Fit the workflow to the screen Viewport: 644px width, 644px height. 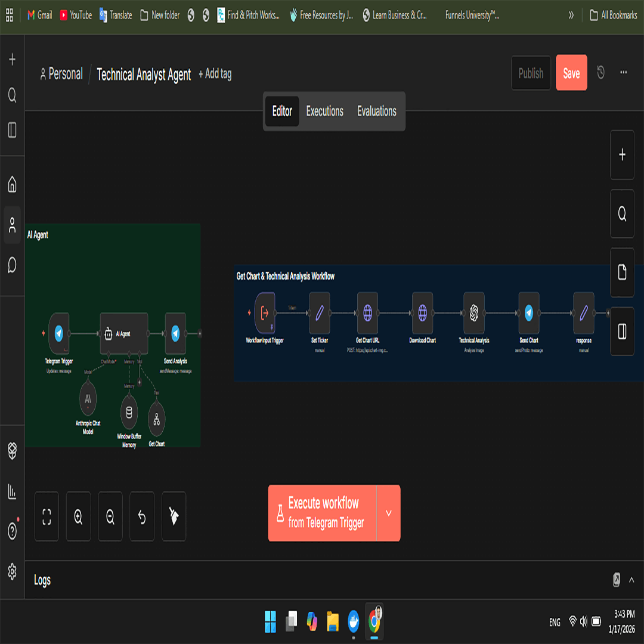coord(47,516)
